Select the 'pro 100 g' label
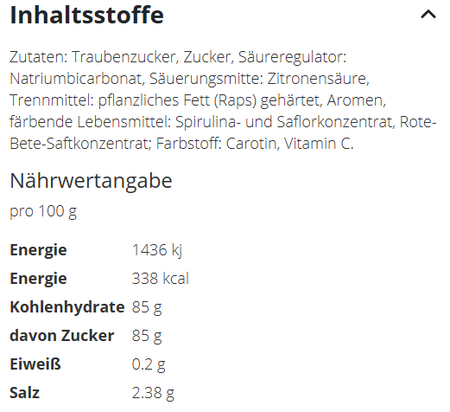Screen dimensions: 450x412 pos(43,211)
